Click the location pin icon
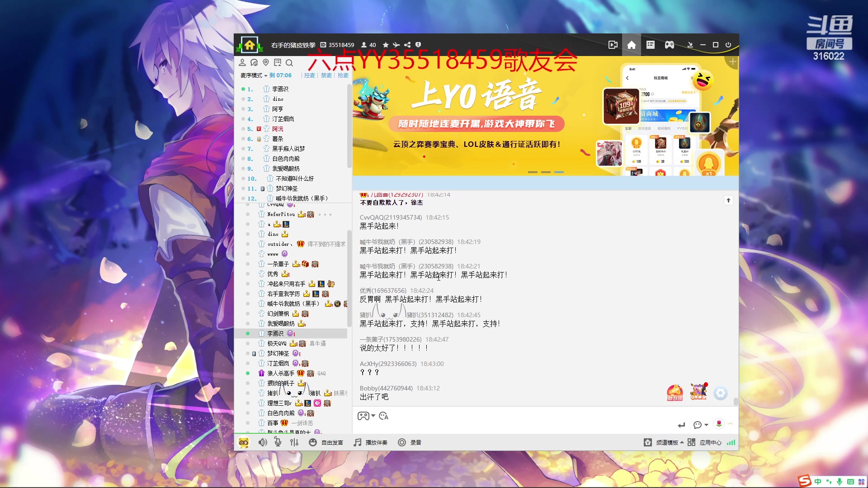This screenshot has height=488, width=868. click(x=266, y=63)
